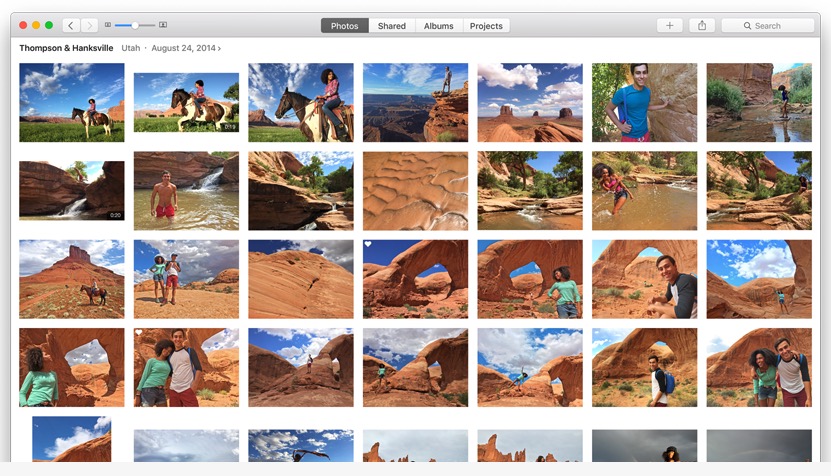Switch to the Photos tab
Viewport: 831px width, 476px height.
coord(344,25)
